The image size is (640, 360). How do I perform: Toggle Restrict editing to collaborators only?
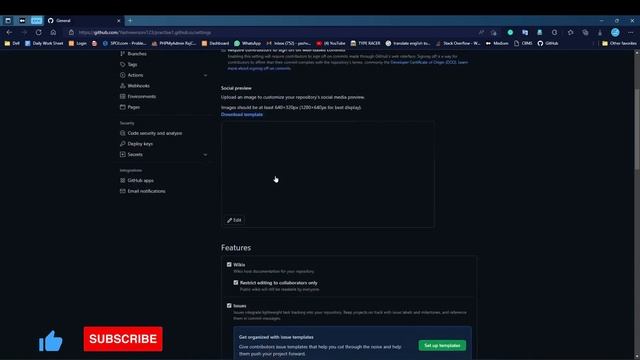tap(236, 282)
